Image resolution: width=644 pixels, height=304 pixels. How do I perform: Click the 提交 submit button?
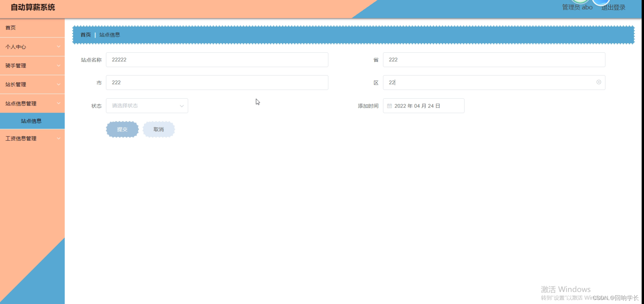point(122,129)
